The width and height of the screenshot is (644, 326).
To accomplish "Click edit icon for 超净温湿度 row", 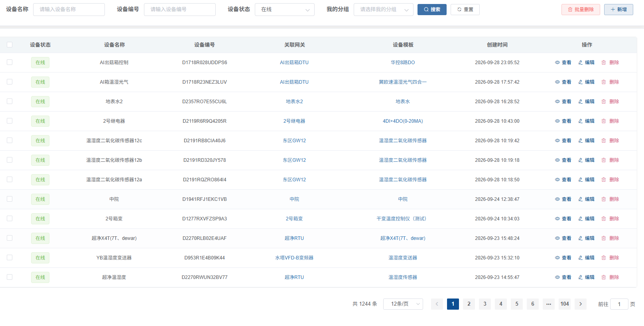I will click(581, 277).
